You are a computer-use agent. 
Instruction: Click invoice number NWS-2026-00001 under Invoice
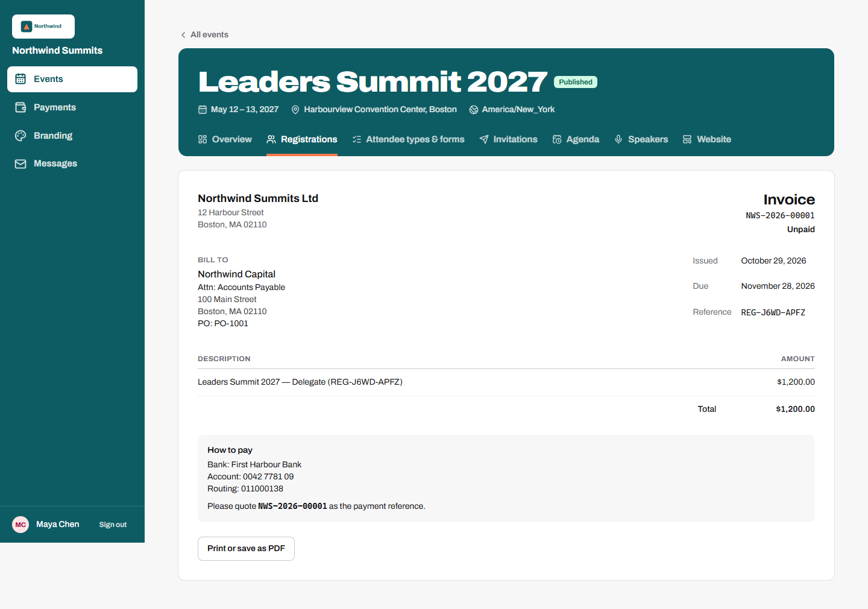click(x=780, y=216)
